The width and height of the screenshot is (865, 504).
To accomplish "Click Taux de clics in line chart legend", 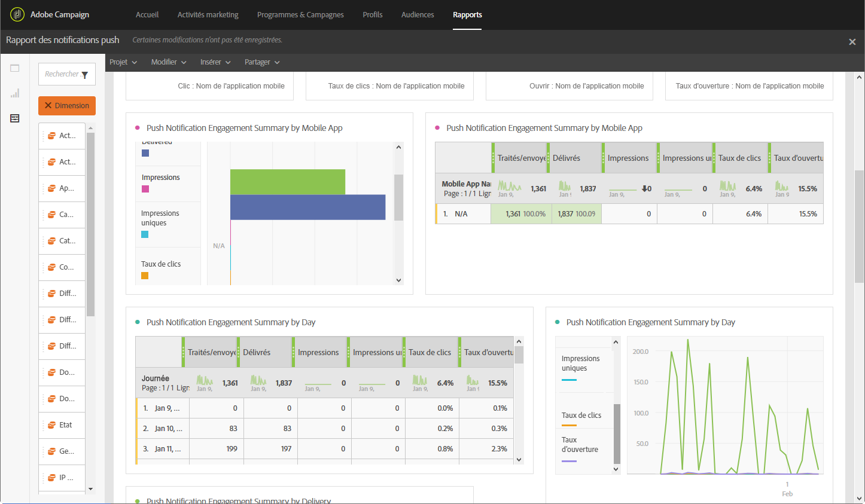I will pos(581,416).
